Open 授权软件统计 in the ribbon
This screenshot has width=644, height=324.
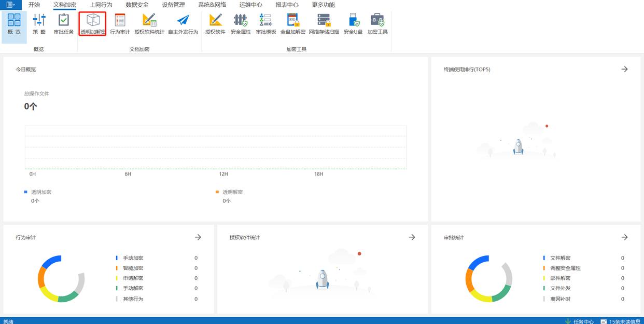click(x=149, y=24)
